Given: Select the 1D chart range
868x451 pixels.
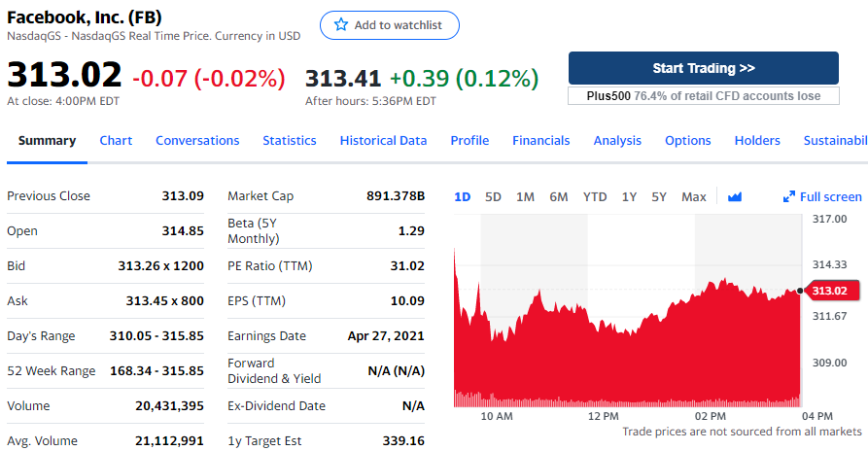Looking at the screenshot, I should click(x=463, y=197).
